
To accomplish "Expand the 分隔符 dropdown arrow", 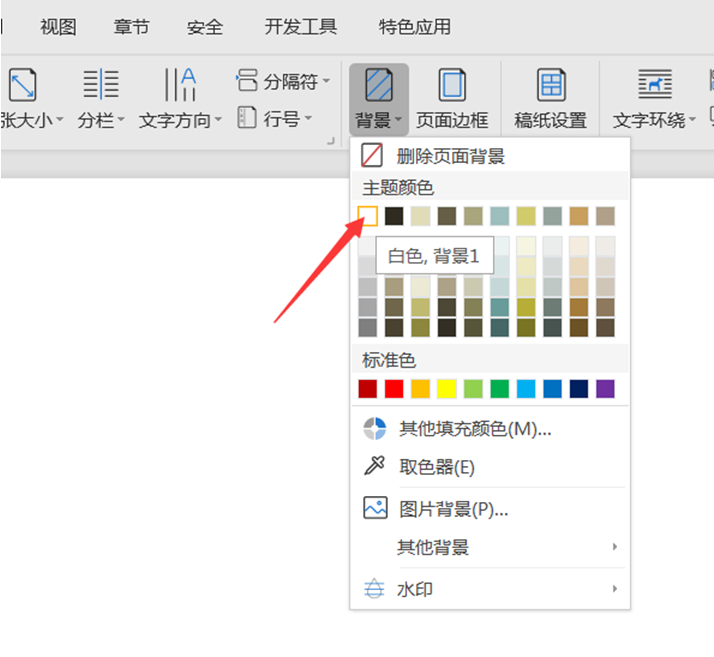I will click(x=326, y=81).
